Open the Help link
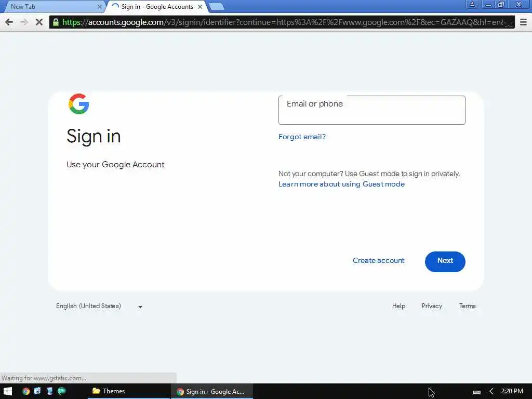532x399 pixels. (398, 306)
